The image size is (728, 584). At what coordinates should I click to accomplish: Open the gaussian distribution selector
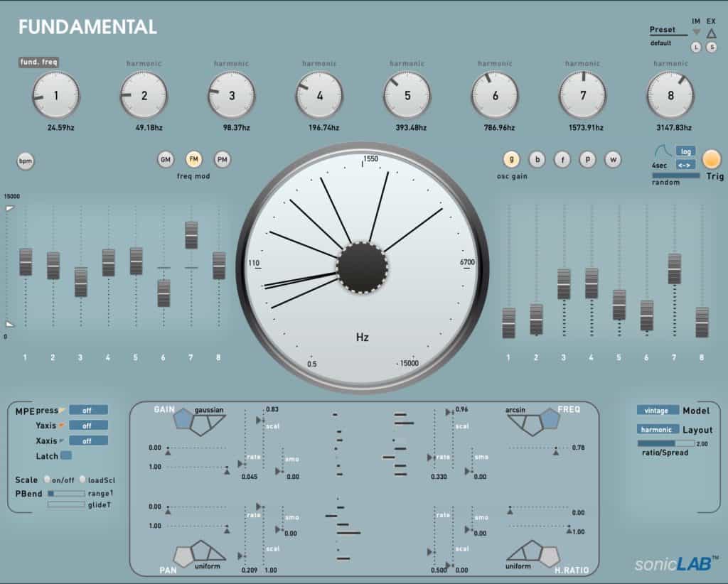pyautogui.click(x=209, y=410)
